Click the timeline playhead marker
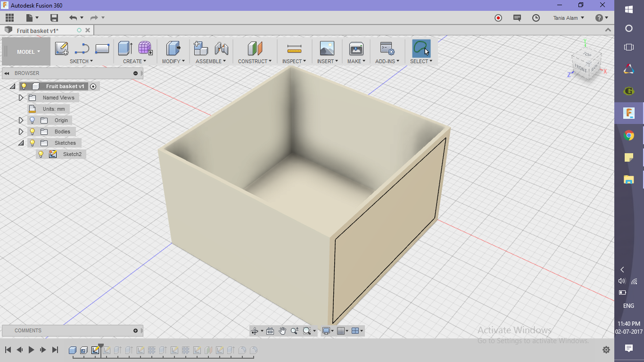 click(101, 346)
